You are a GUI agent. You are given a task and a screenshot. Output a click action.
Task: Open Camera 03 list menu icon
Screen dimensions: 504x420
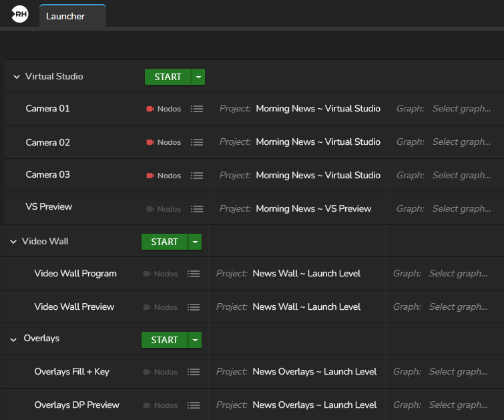tap(197, 176)
